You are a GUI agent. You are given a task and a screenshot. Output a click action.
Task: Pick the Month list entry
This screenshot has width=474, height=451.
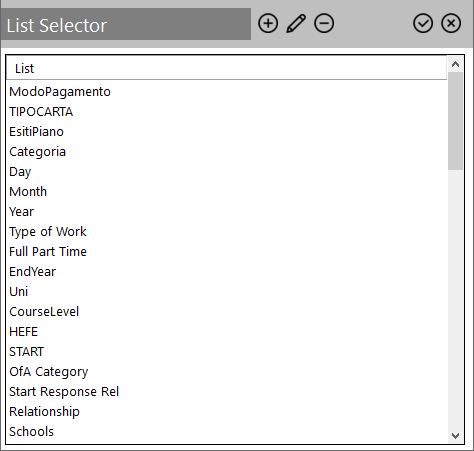click(x=227, y=192)
